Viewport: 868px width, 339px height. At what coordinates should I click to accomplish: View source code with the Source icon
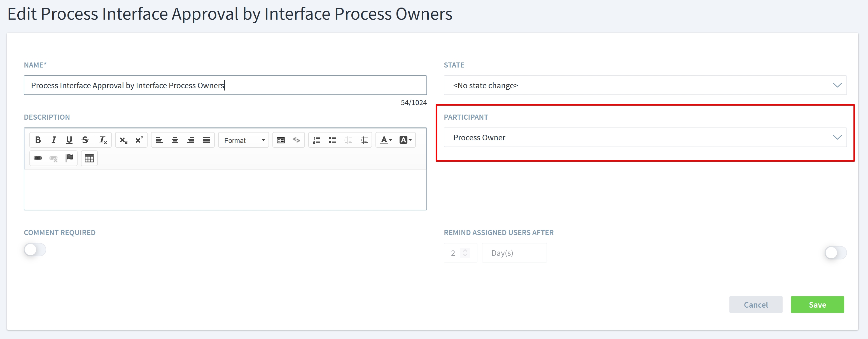(x=296, y=140)
